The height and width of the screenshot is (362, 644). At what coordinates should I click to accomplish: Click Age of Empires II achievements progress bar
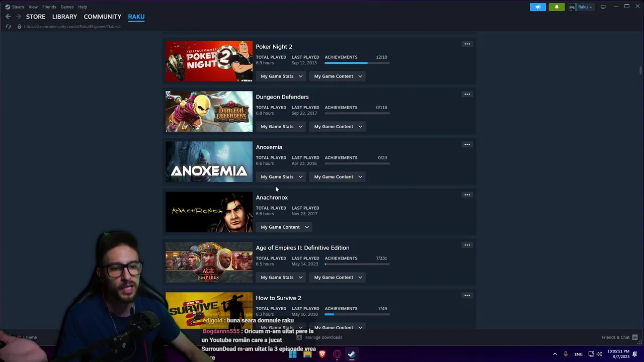tap(357, 264)
